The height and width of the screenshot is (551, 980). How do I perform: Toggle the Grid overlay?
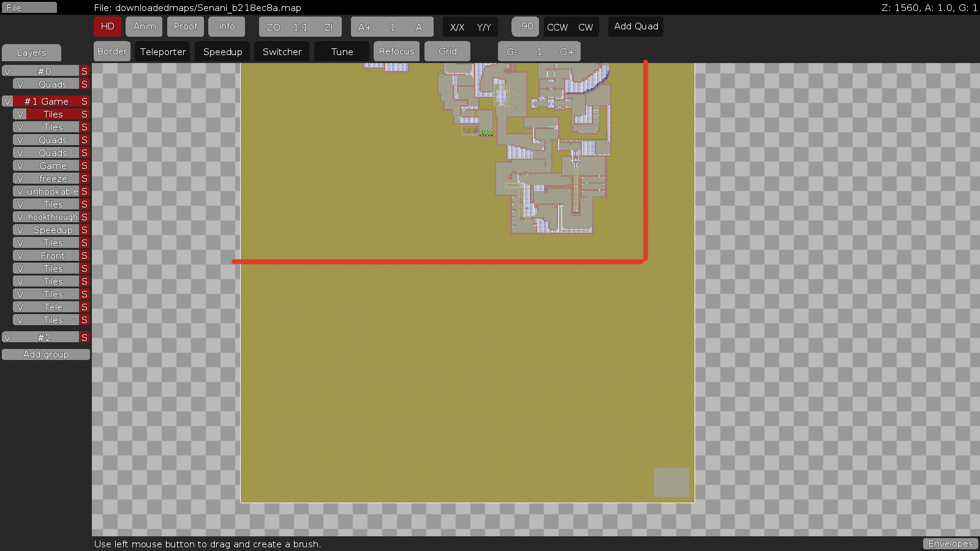(x=447, y=51)
